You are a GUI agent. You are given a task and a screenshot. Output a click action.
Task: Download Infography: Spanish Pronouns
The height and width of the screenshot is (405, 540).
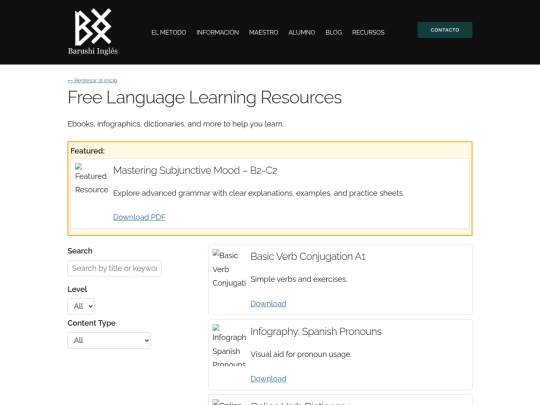pyautogui.click(x=268, y=378)
